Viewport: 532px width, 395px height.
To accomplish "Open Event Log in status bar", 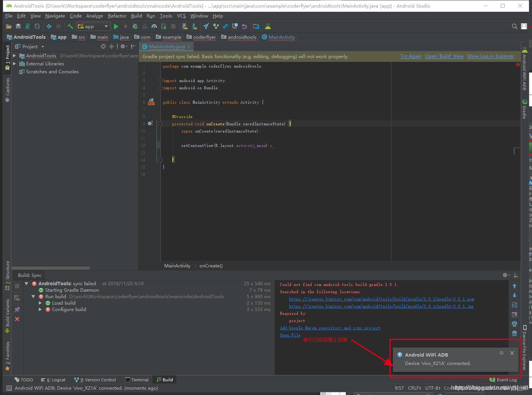I will pyautogui.click(x=503, y=380).
